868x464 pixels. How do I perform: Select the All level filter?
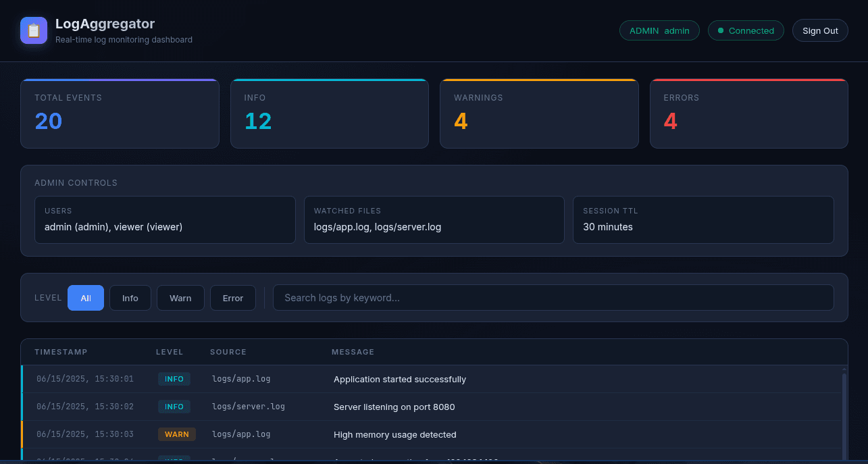(86, 298)
